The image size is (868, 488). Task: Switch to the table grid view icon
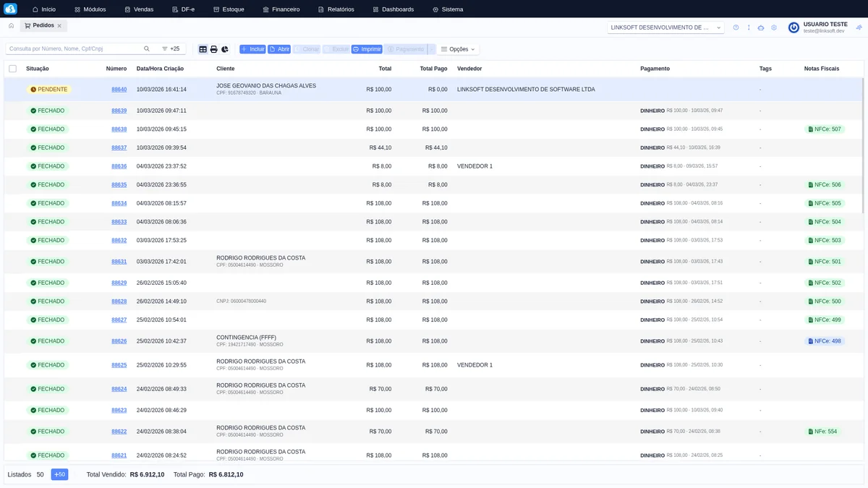(203, 49)
